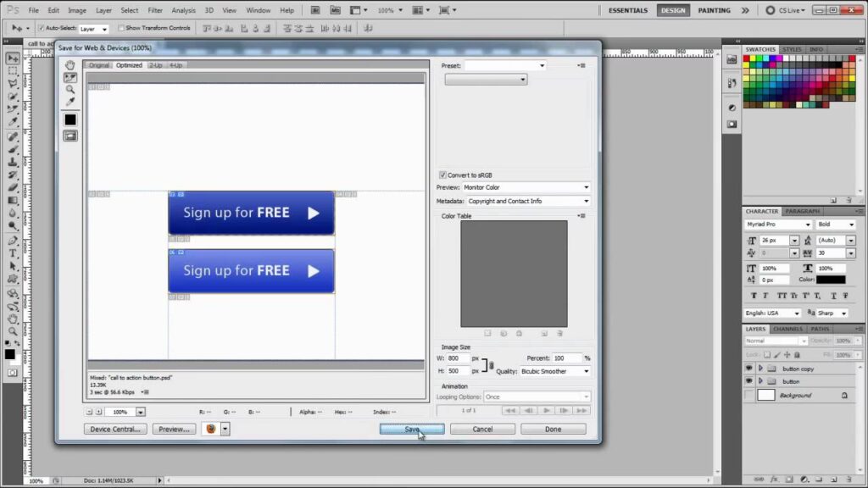This screenshot has height=488, width=868.
Task: Select the Eyedropper tool in Save for Web dialog
Action: [x=70, y=103]
